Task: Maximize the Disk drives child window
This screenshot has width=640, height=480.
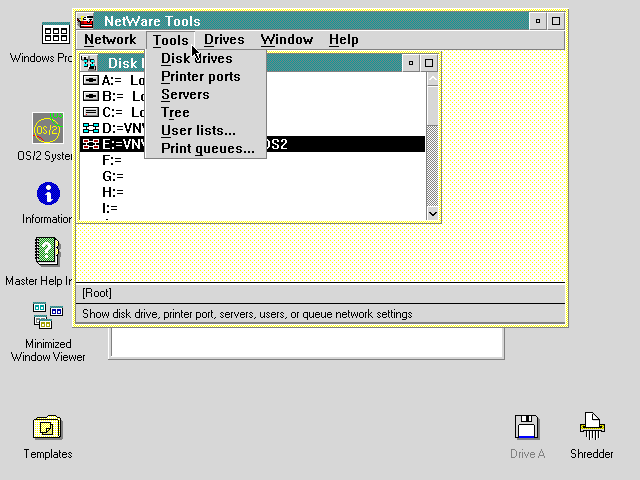Action: 429,63
